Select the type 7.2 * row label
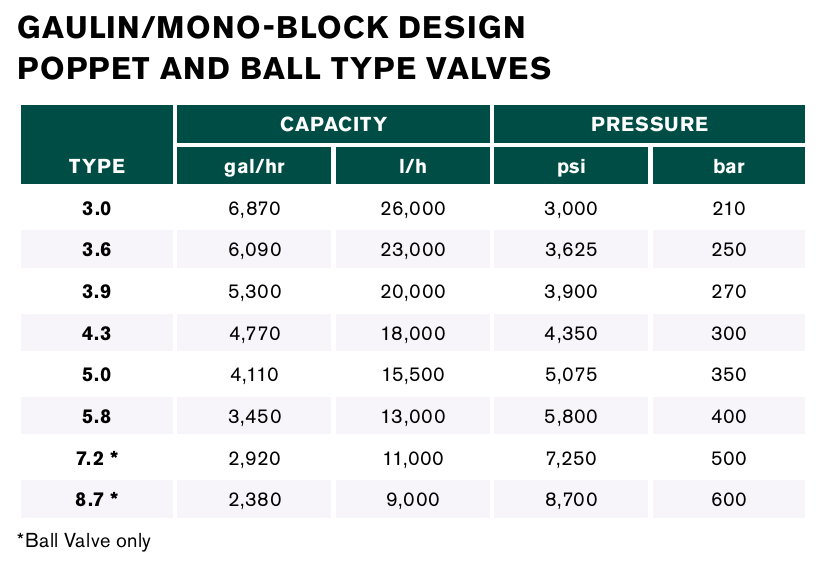823x565 pixels. click(97, 458)
